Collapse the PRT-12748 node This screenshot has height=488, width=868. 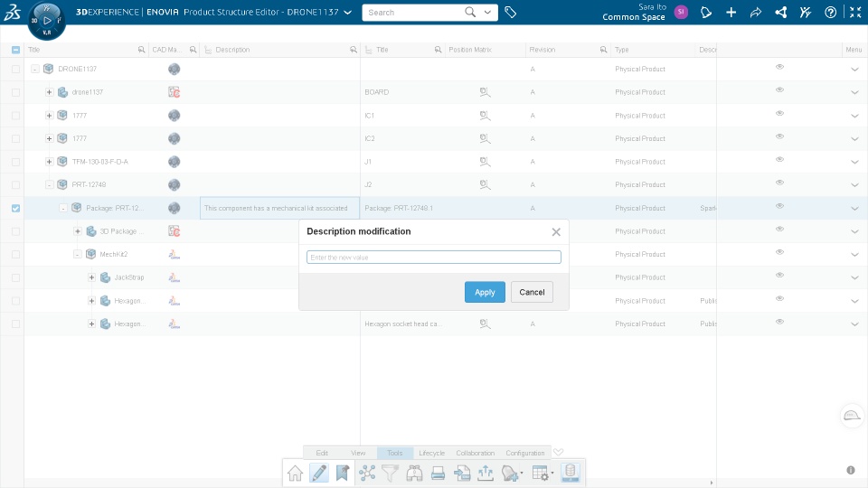click(49, 184)
